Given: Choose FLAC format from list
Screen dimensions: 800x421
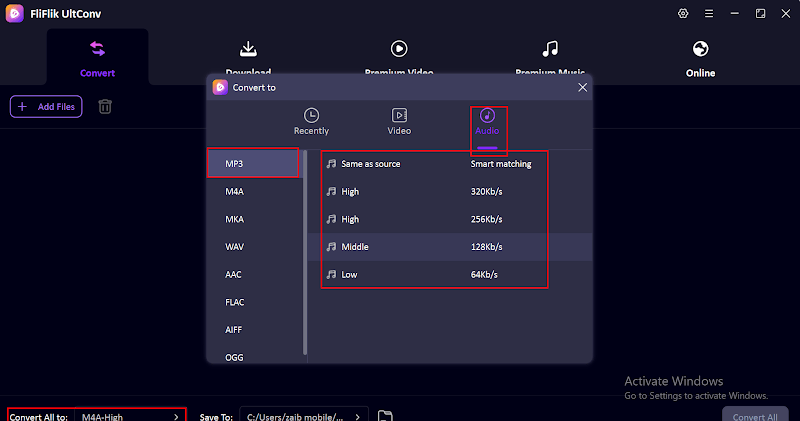Looking at the screenshot, I should point(254,302).
